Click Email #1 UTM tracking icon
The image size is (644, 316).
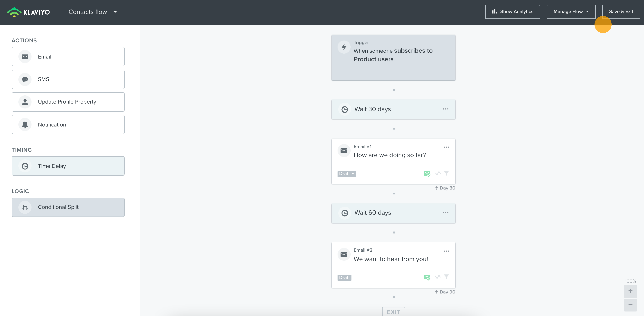[x=438, y=173]
